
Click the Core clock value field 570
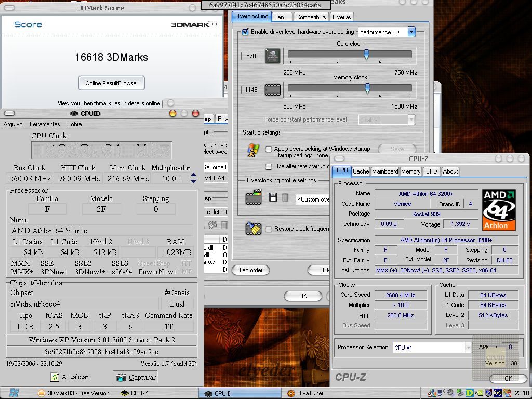coord(251,56)
